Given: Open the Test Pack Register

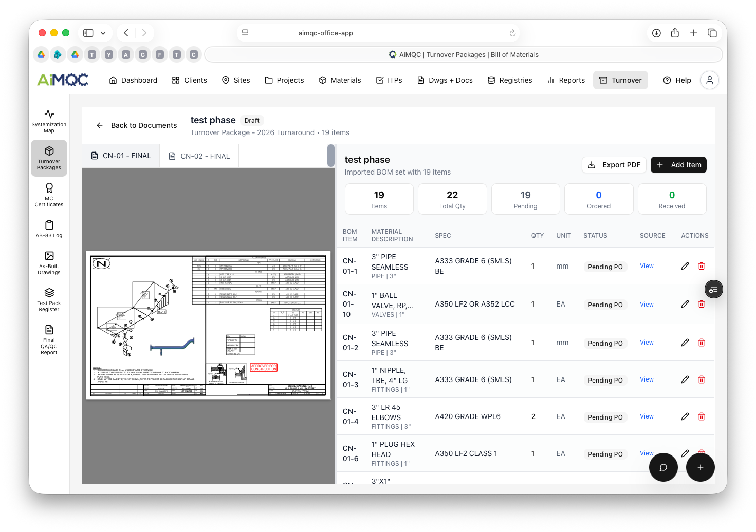Looking at the screenshot, I should coord(49,299).
